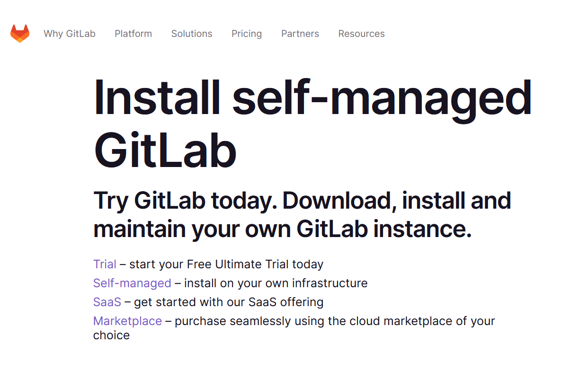Image resolution: width=588 pixels, height=370 pixels.
Task: Click the SaaS hyperlink
Action: coord(107,302)
